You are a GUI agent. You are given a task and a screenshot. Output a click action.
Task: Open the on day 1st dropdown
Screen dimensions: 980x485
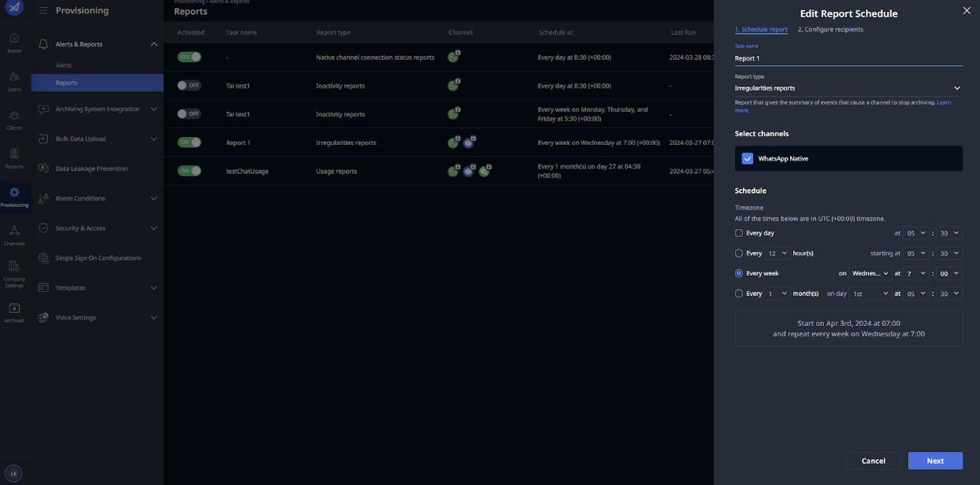pyautogui.click(x=870, y=294)
